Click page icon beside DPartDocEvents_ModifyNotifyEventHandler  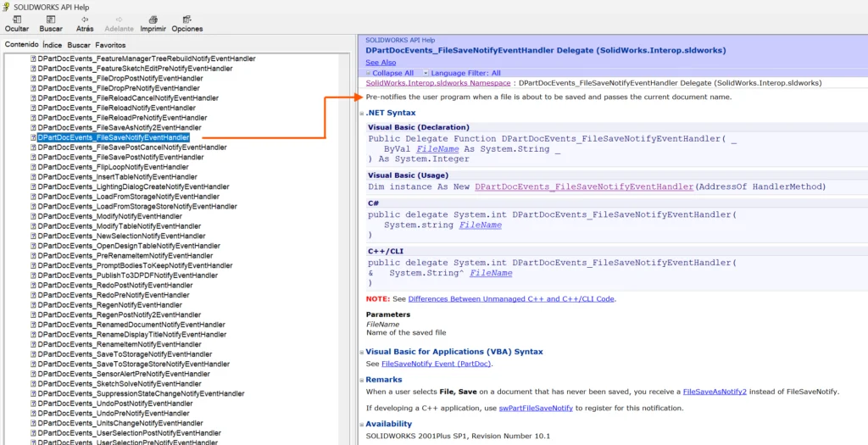point(33,216)
